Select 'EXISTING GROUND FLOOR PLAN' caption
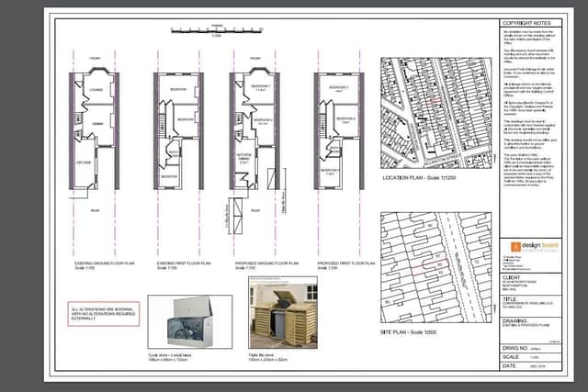Screen dimensions: 588x392 click(x=104, y=263)
